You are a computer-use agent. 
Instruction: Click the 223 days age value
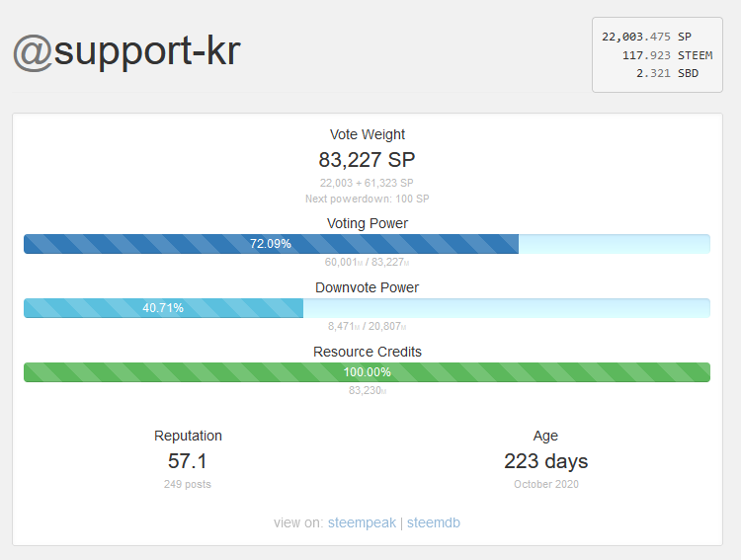[x=545, y=461]
